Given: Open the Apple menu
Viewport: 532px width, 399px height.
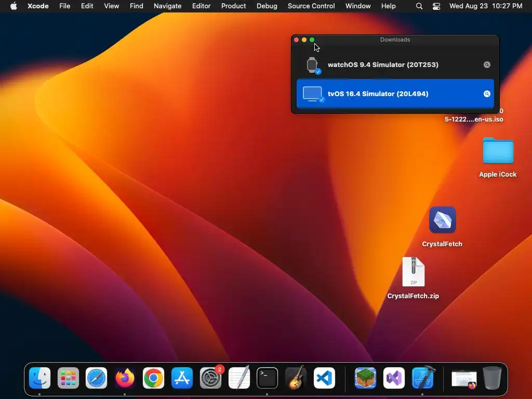Looking at the screenshot, I should [14, 6].
